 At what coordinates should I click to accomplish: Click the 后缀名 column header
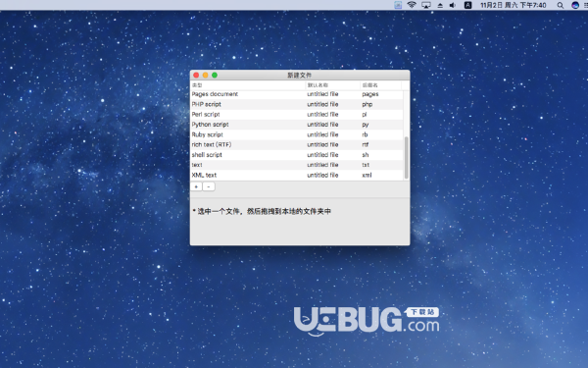380,85
